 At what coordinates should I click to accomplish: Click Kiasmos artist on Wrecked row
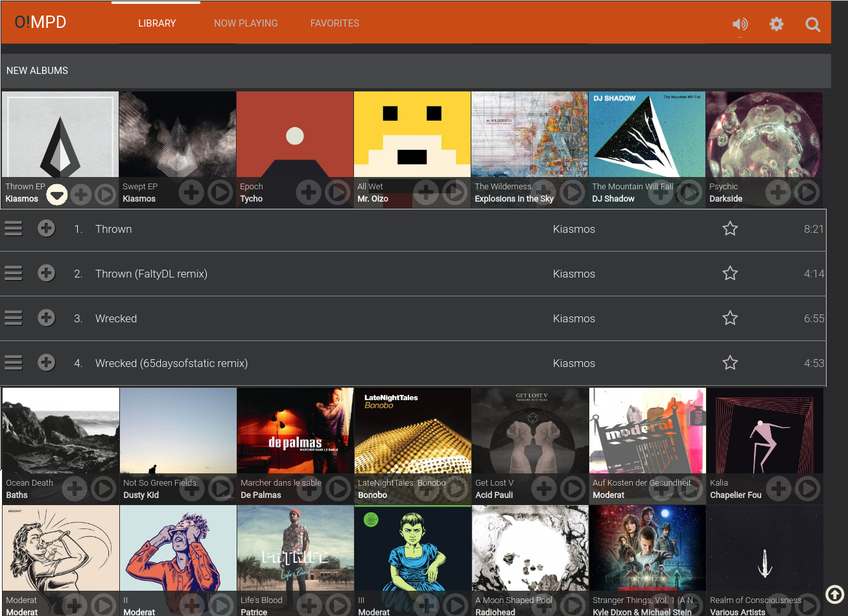(x=574, y=318)
